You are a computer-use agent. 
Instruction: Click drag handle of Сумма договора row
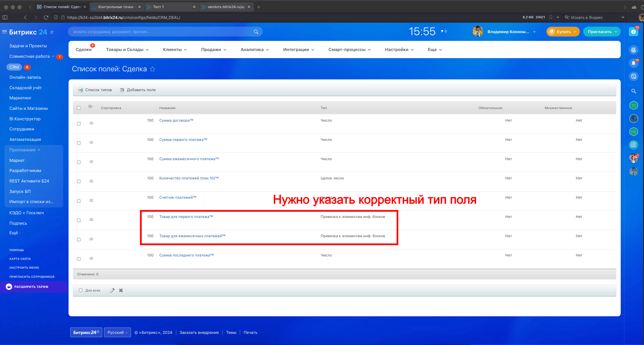pyautogui.click(x=91, y=123)
